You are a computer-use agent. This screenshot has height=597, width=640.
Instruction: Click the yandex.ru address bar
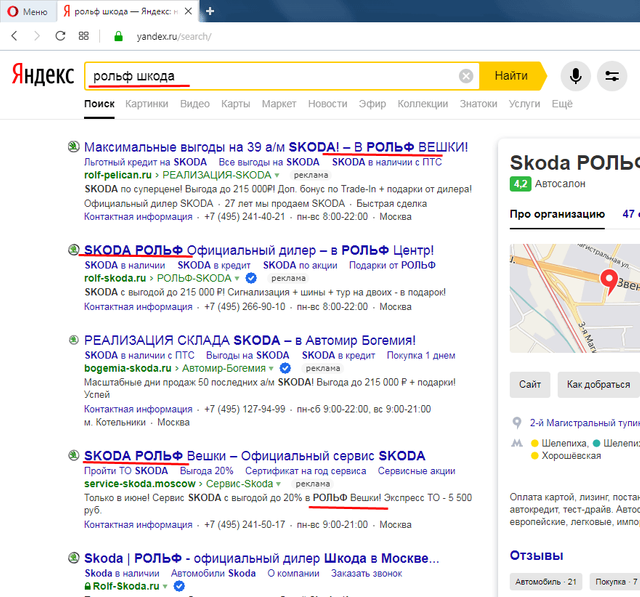(174, 36)
